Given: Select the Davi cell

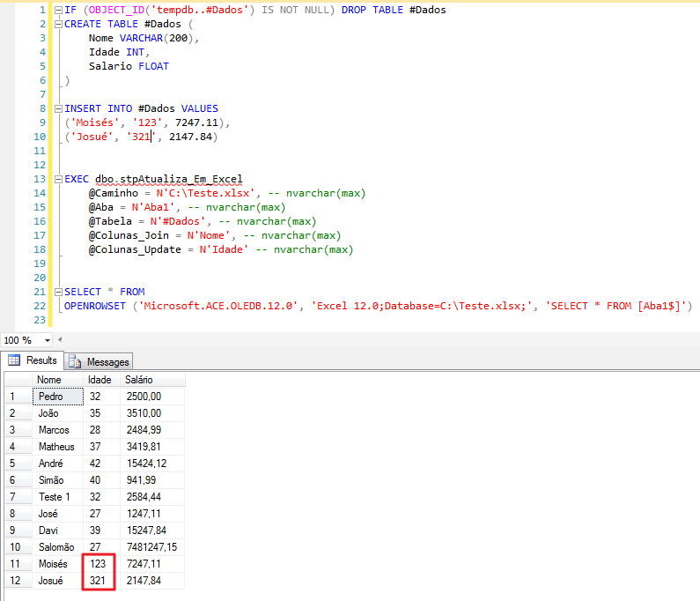Looking at the screenshot, I should (57, 531).
